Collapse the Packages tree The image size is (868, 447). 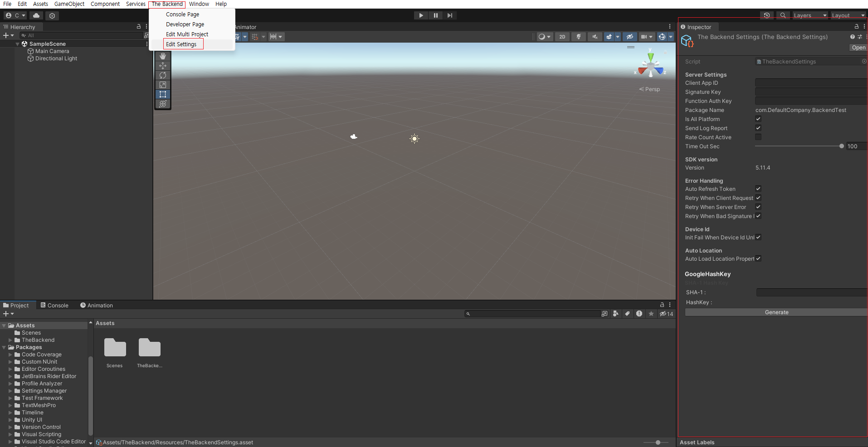4,347
